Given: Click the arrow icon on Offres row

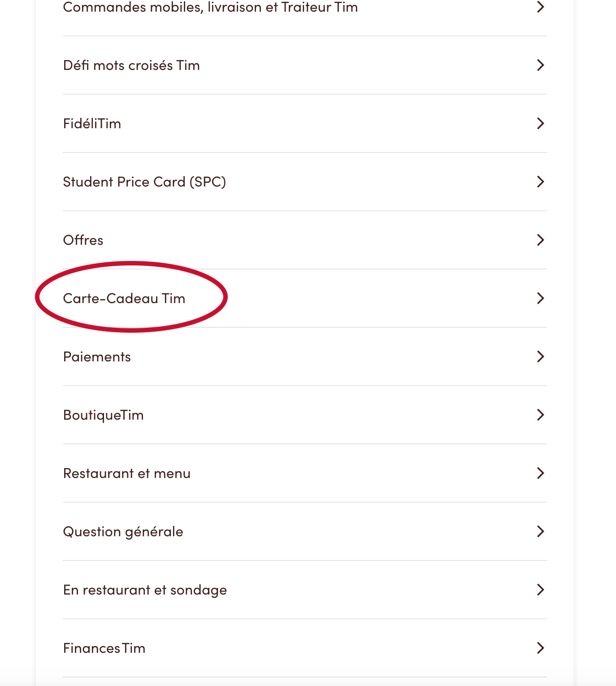Looking at the screenshot, I should pos(540,240).
